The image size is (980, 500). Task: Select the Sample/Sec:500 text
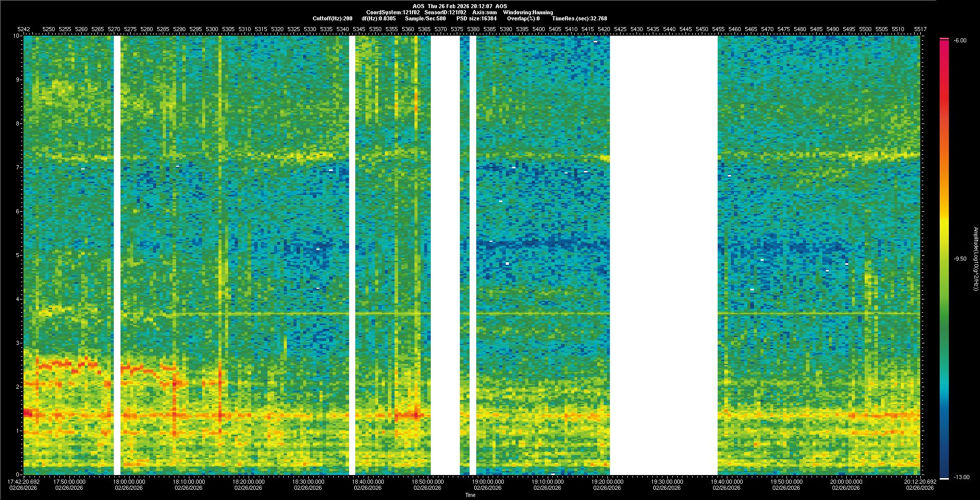point(425,18)
